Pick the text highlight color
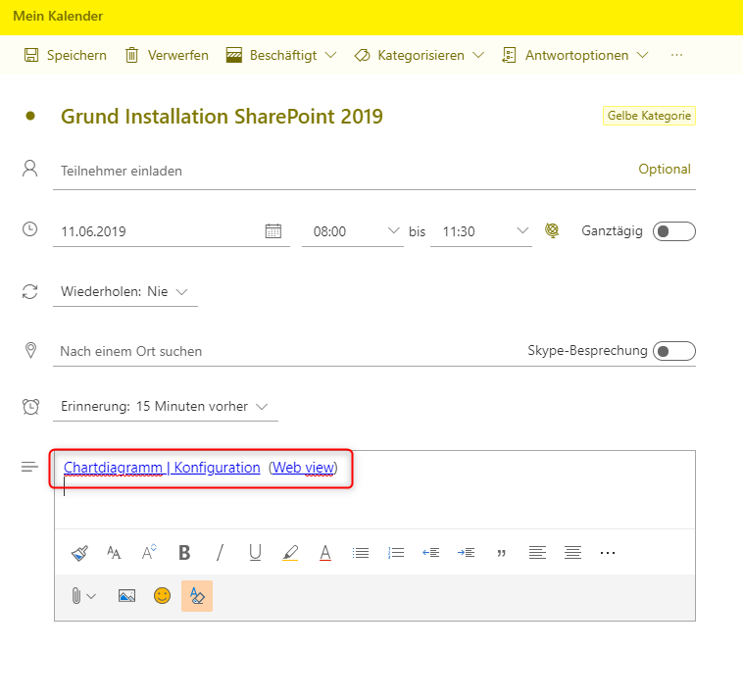743x700 pixels. tap(290, 553)
